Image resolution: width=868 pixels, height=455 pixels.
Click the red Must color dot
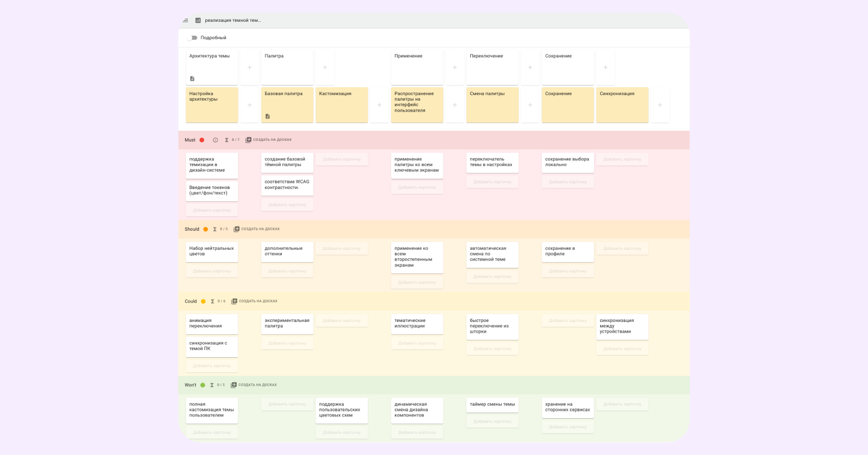click(202, 140)
